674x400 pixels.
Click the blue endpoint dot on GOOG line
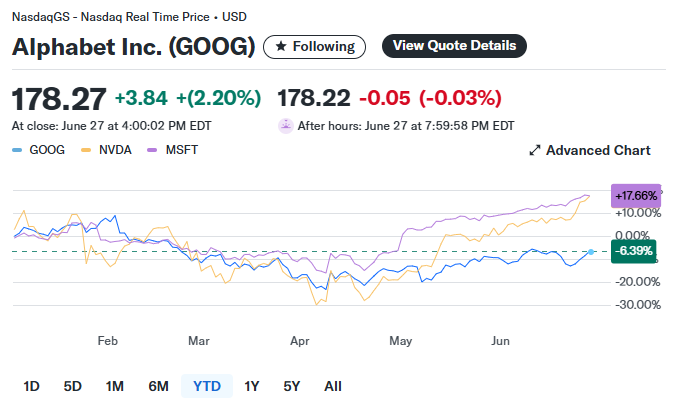coord(591,252)
